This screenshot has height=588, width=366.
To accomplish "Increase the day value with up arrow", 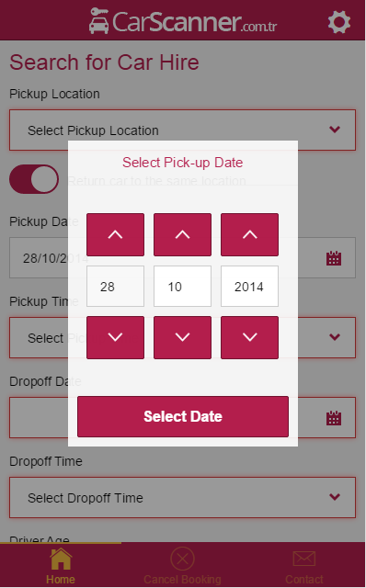I will tap(115, 235).
